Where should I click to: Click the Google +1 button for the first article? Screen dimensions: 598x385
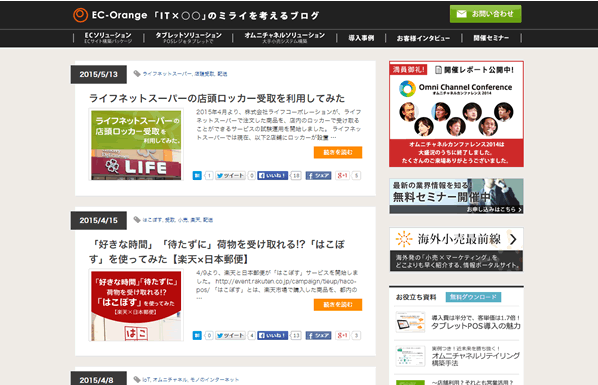[342, 176]
